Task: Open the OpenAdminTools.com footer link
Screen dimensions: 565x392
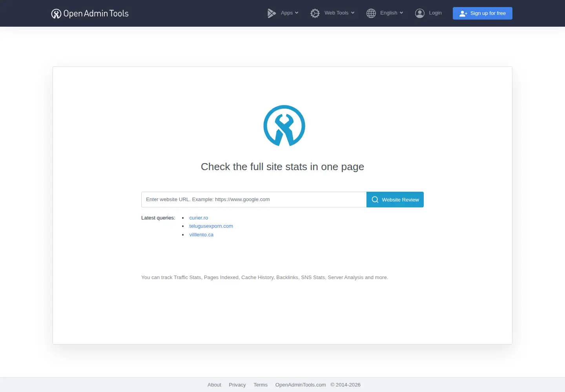Action: point(301,385)
